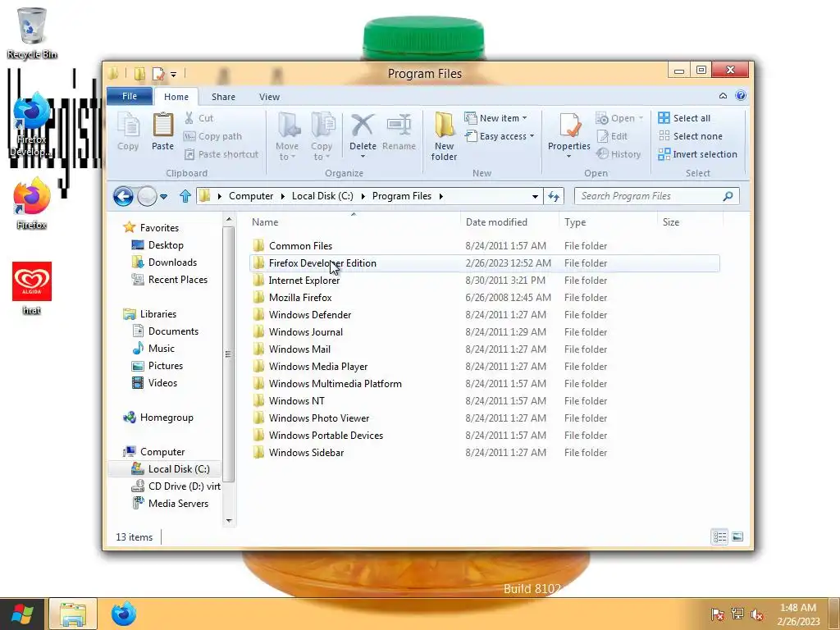Screen dimensions: 840x630
Task: Click Paste shortcut in ribbon
Action: click(x=221, y=154)
